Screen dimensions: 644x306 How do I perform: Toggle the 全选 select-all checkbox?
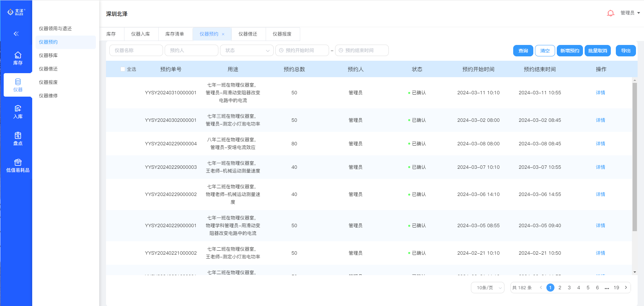(123, 69)
